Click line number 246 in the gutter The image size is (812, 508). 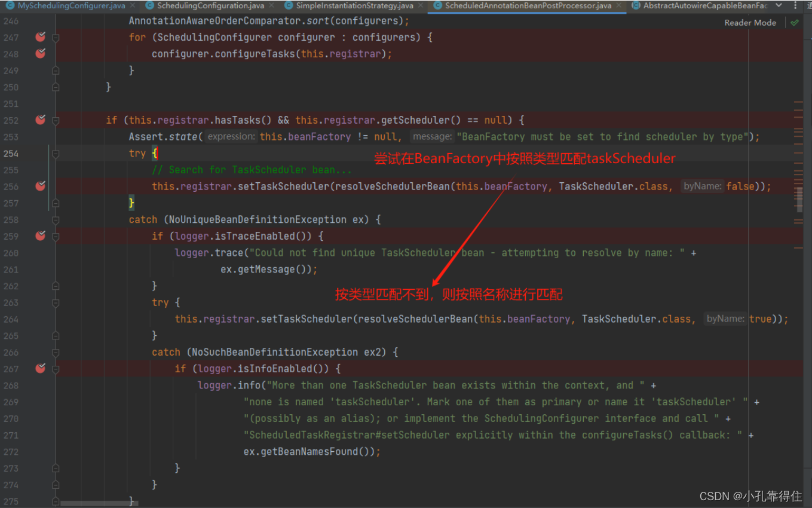[x=11, y=20]
